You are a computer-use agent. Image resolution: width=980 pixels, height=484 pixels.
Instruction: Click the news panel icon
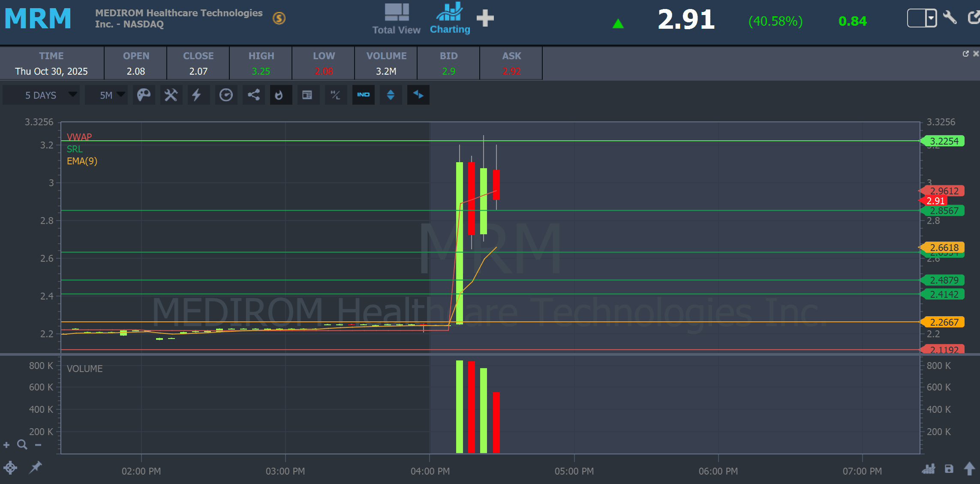[307, 95]
